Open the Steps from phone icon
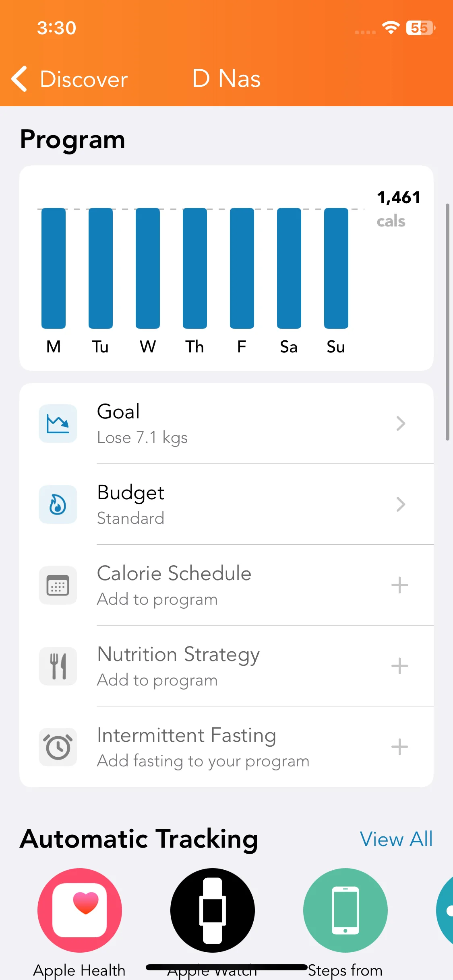The image size is (453, 980). pyautogui.click(x=345, y=910)
